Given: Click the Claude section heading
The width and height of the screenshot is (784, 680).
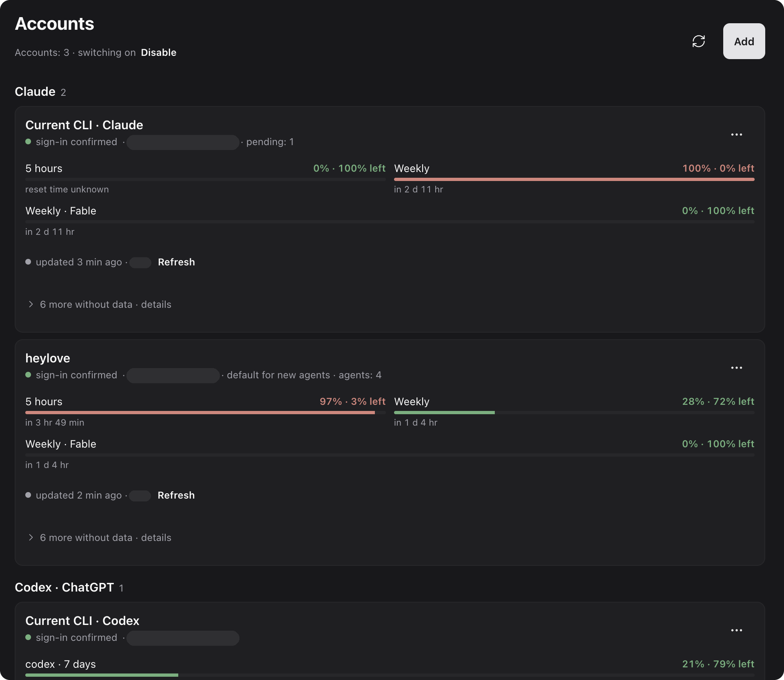Looking at the screenshot, I should point(35,92).
